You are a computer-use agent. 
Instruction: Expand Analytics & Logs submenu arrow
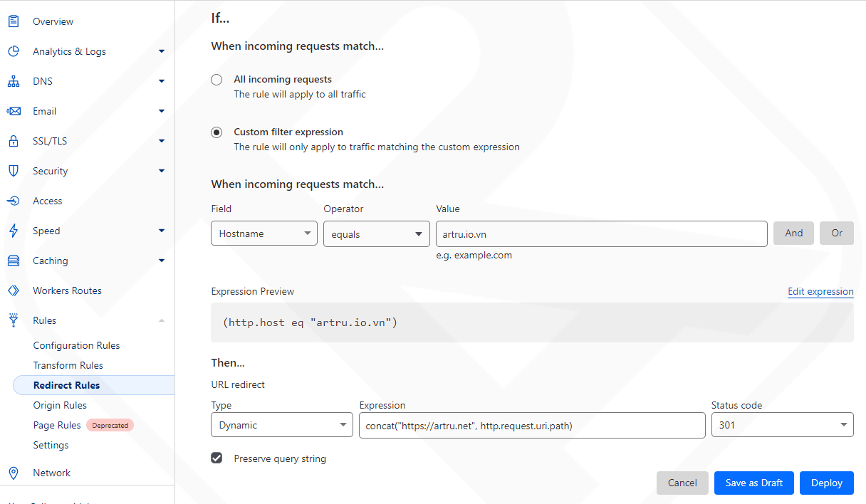point(162,51)
